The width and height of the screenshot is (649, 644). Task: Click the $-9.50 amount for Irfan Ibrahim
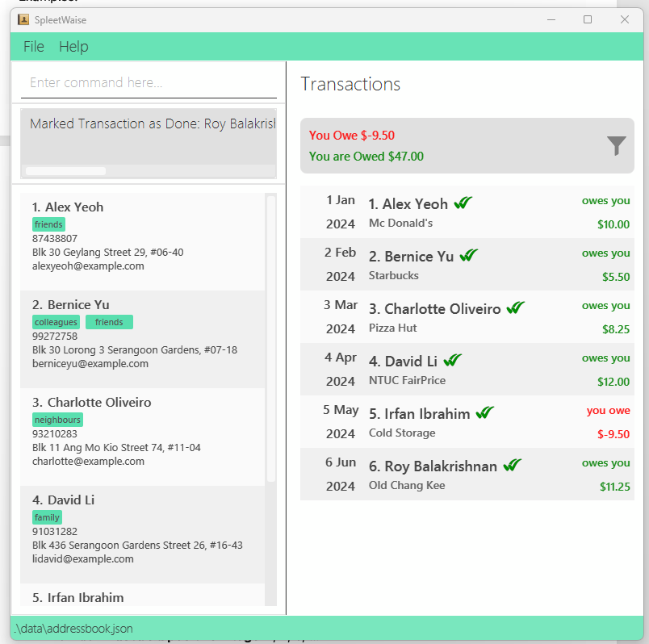613,434
